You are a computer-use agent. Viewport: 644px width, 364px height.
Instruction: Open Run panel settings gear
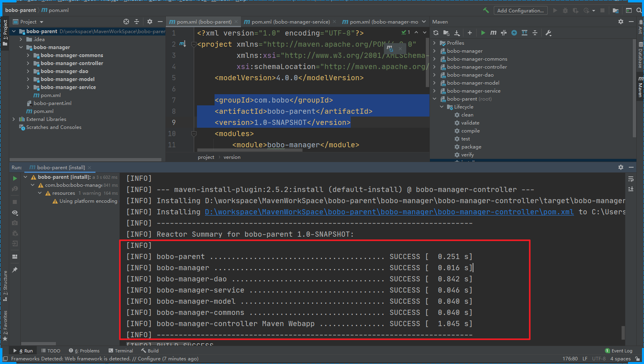coord(621,167)
